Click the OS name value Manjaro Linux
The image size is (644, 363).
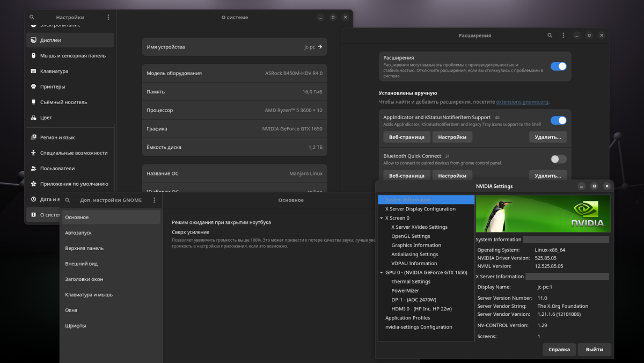click(306, 174)
